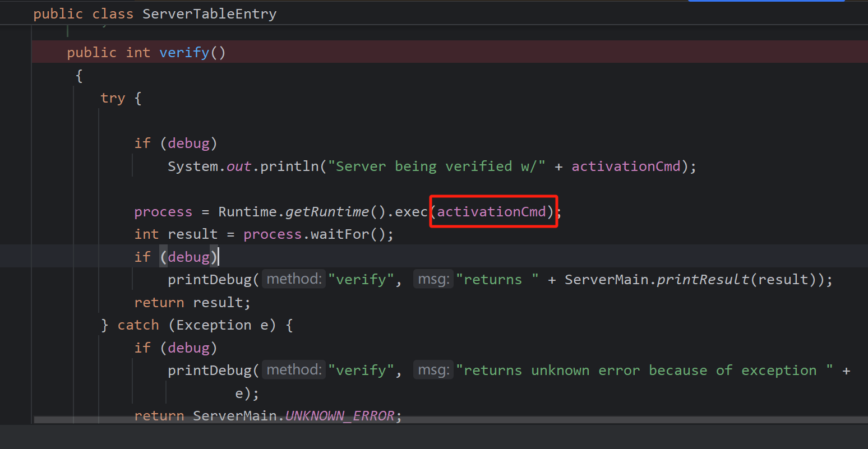This screenshot has width=868, height=449.
Task: Click printDebug on the unknown error line
Action: pyautogui.click(x=210, y=371)
